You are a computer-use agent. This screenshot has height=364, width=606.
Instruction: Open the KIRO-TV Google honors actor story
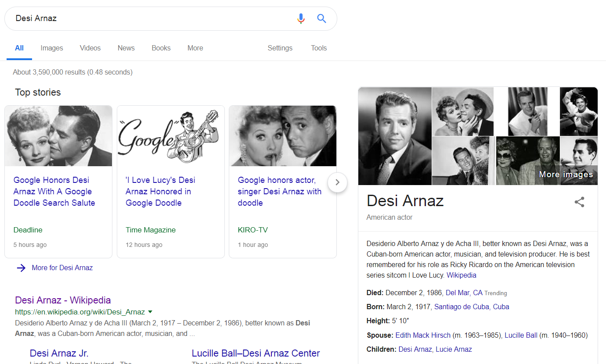coord(280,191)
